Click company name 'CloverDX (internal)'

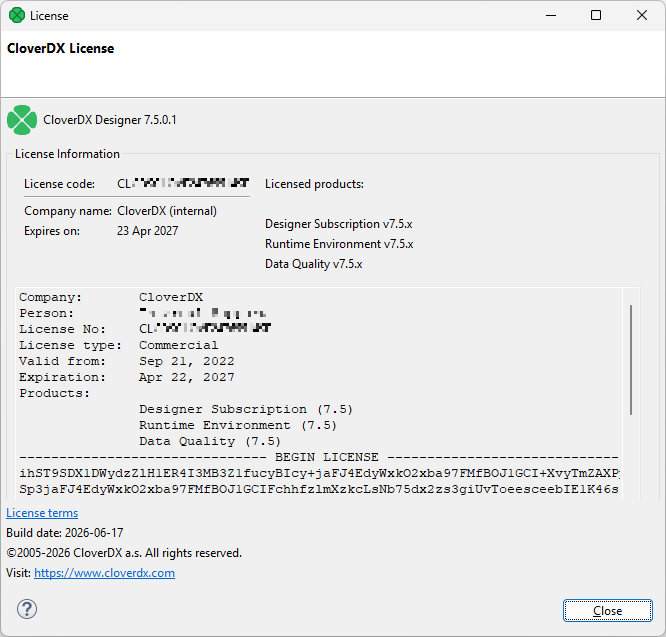click(167, 211)
